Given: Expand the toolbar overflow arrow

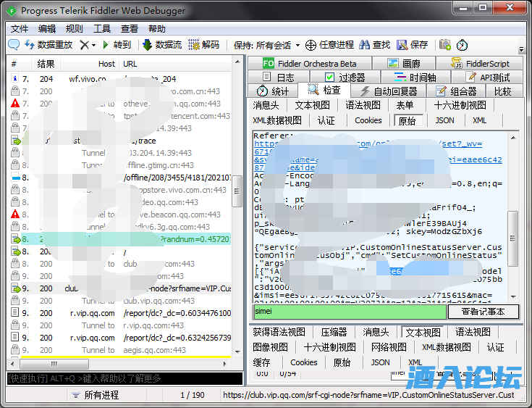Looking at the screenshot, I should tap(521, 49).
